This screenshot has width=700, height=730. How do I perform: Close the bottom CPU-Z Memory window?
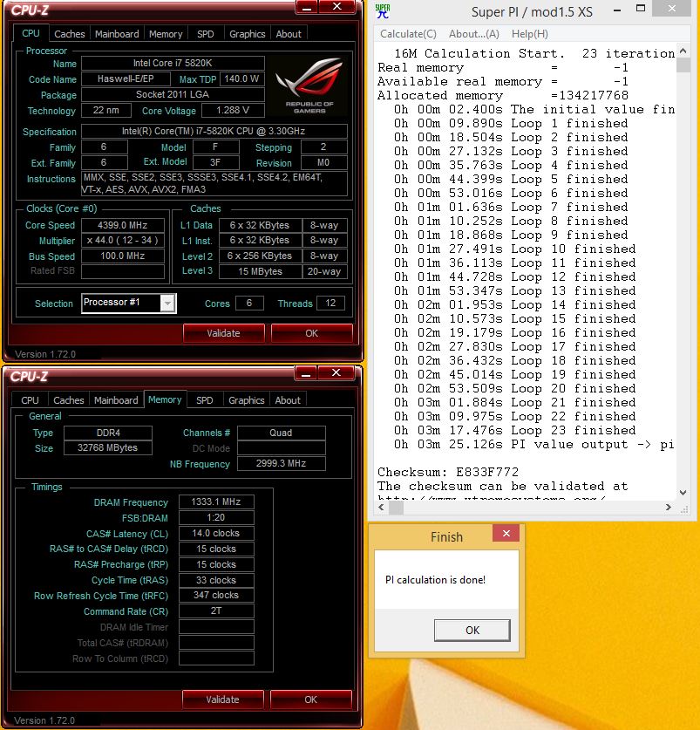(336, 373)
